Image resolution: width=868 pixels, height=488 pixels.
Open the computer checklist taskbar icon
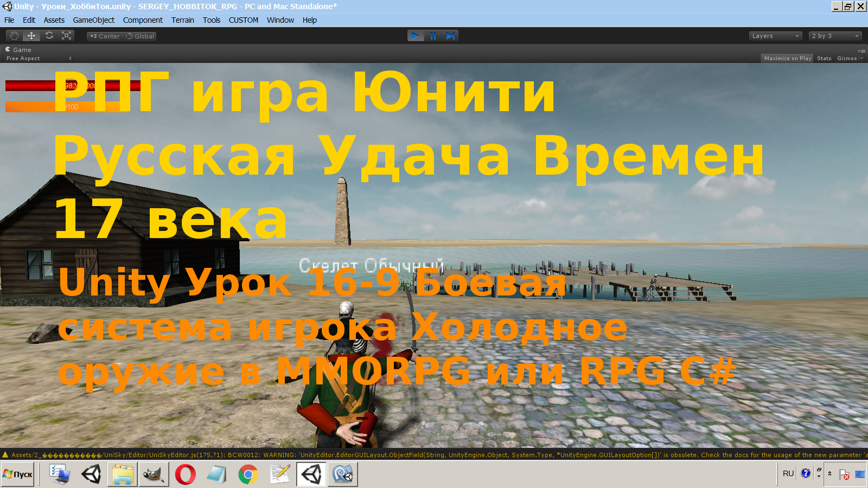coord(60,474)
